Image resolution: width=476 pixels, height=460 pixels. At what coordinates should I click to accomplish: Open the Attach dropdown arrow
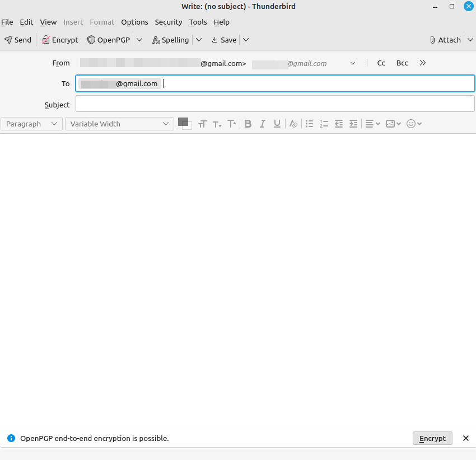pos(470,40)
